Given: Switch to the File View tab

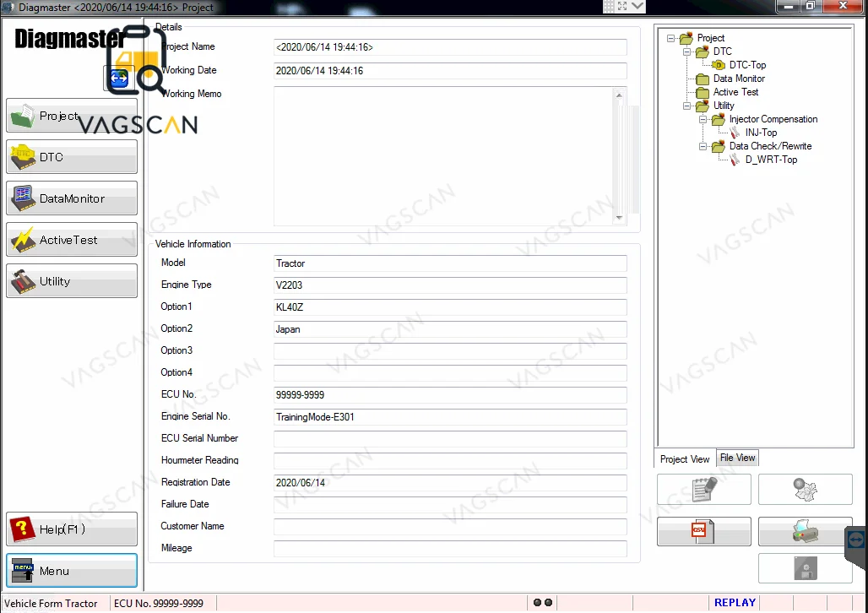Looking at the screenshot, I should 737,458.
